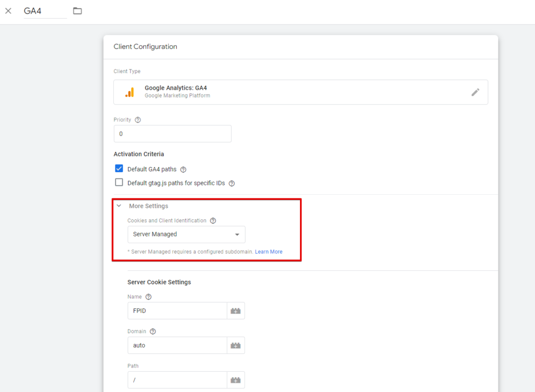Click the Google Analytics bar chart logo
The image size is (535, 392).
coord(130,92)
